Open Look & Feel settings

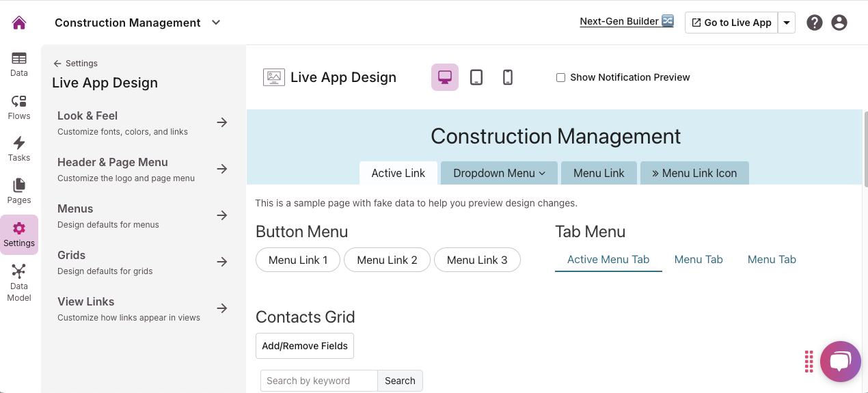pos(142,123)
